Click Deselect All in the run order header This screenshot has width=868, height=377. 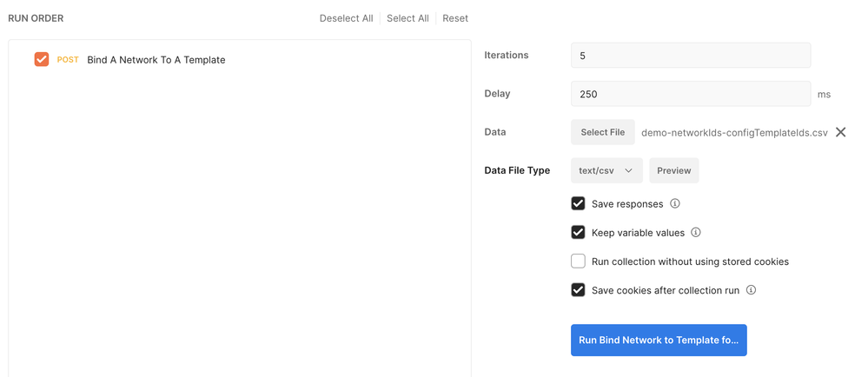[x=346, y=18]
